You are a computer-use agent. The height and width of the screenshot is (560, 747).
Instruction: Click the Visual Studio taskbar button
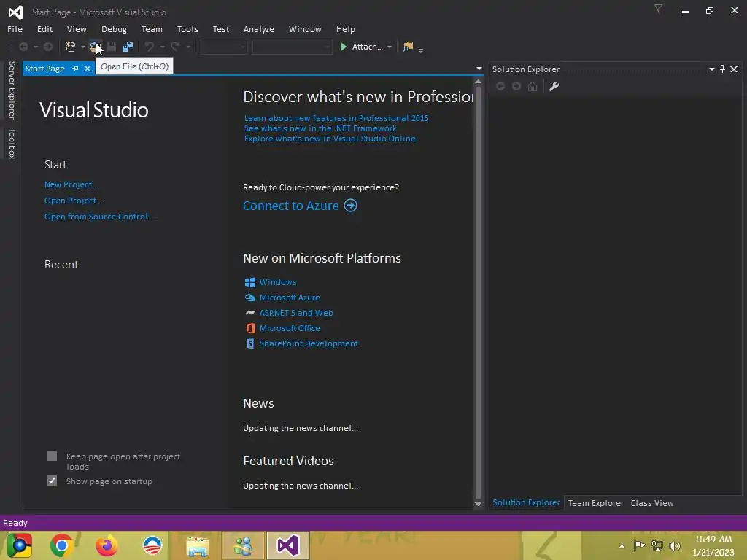[x=287, y=545]
